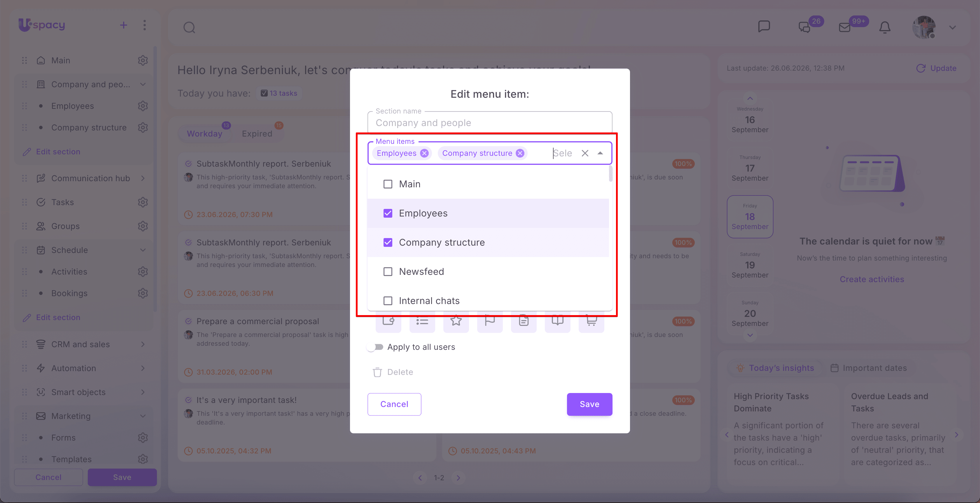Collapse the Menu items dropdown arrow
The image size is (980, 503).
600,153
